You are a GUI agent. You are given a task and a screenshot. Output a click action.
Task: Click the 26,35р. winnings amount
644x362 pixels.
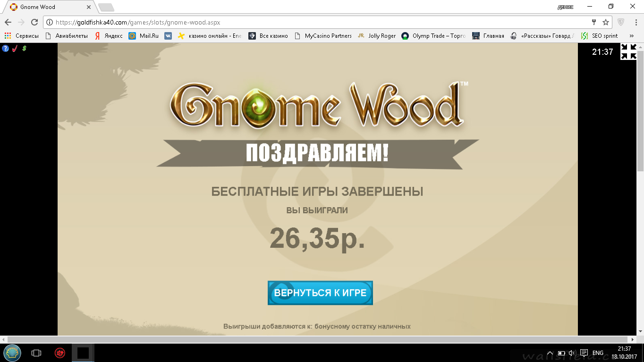[317, 239]
